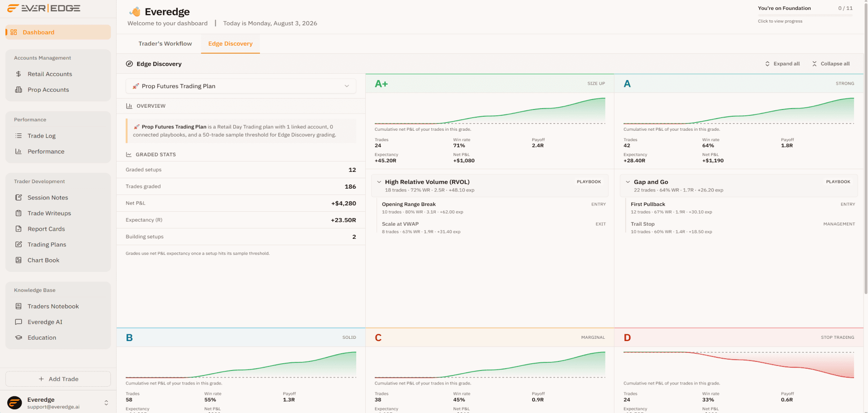Click the Session Notes pencil icon
The image size is (868, 413).
(x=19, y=198)
